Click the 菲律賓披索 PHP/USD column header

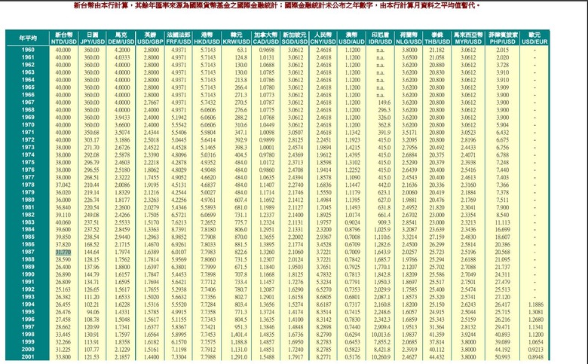pos(503,38)
